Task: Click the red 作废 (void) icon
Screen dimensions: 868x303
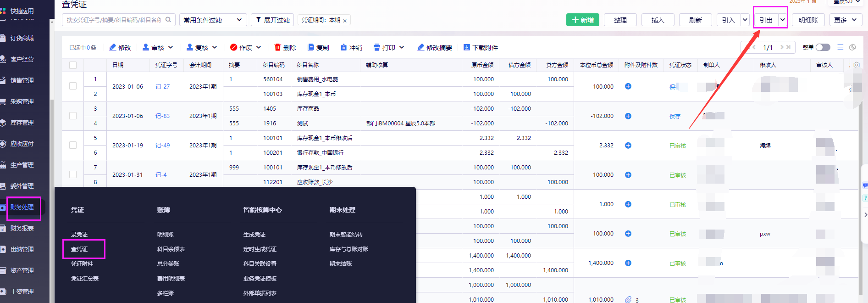Action: 233,47
